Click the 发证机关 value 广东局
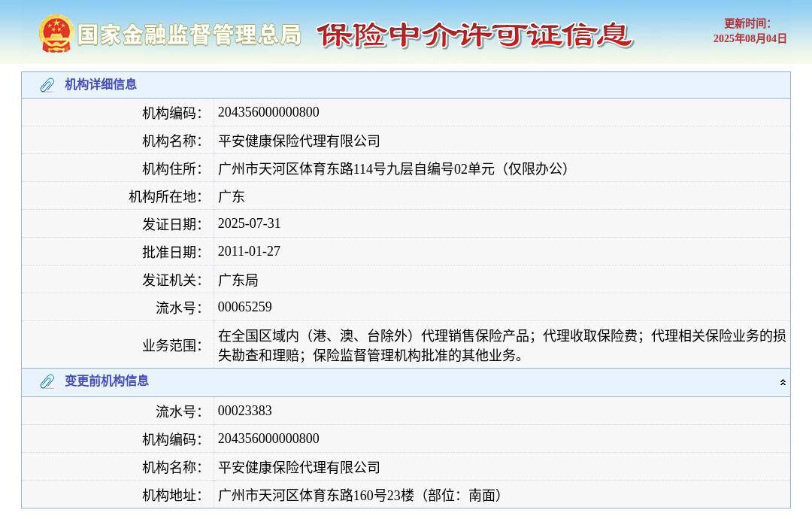812x519 pixels. pyautogui.click(x=238, y=280)
